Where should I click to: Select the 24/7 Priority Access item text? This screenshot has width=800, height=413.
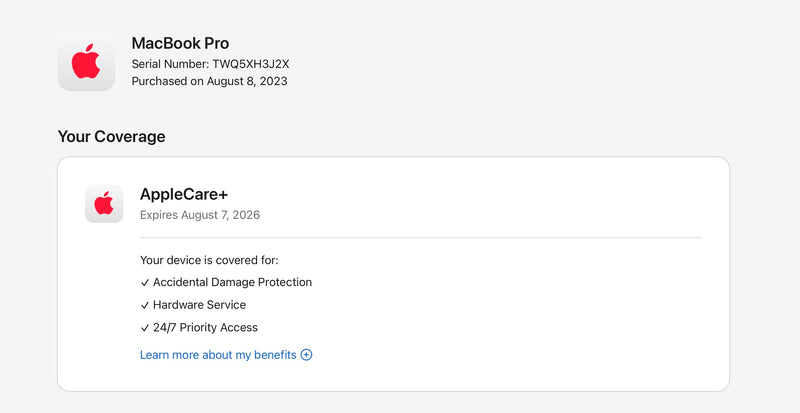[x=205, y=328]
